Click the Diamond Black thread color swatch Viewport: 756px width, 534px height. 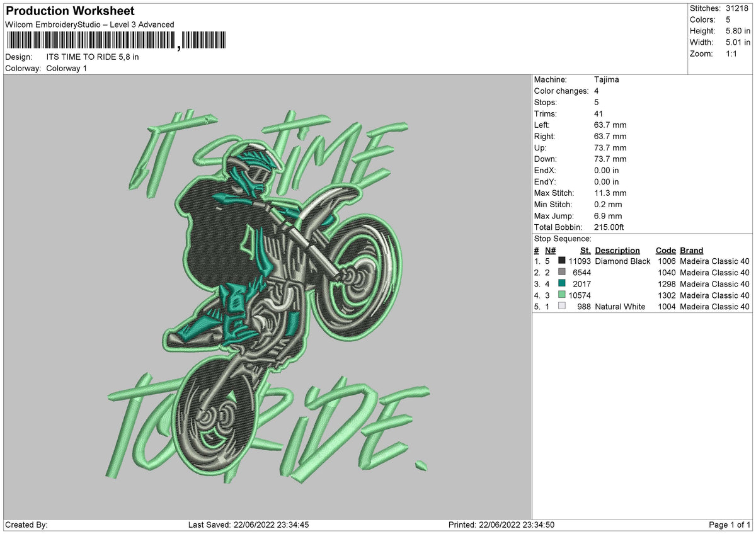pyautogui.click(x=561, y=261)
